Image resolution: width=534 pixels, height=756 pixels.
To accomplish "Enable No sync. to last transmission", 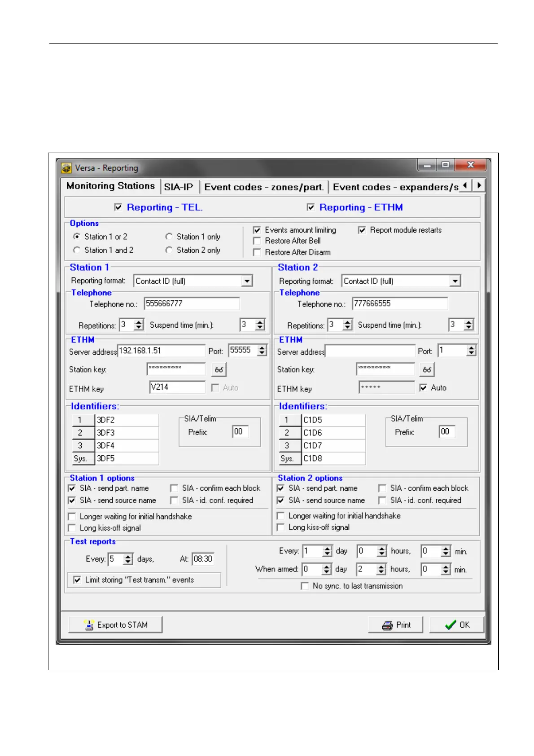I will (305, 586).
